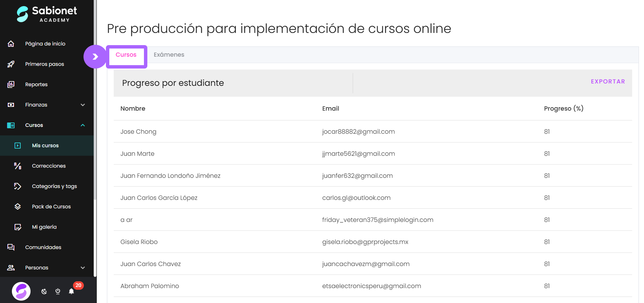Expand the Personas submenu chevron
Image resolution: width=644 pixels, height=303 pixels.
tap(83, 268)
